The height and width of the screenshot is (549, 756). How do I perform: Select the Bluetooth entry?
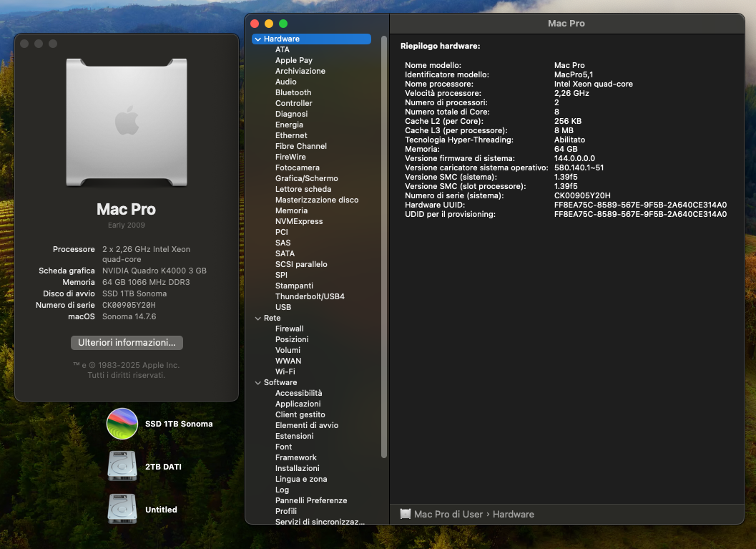[293, 92]
